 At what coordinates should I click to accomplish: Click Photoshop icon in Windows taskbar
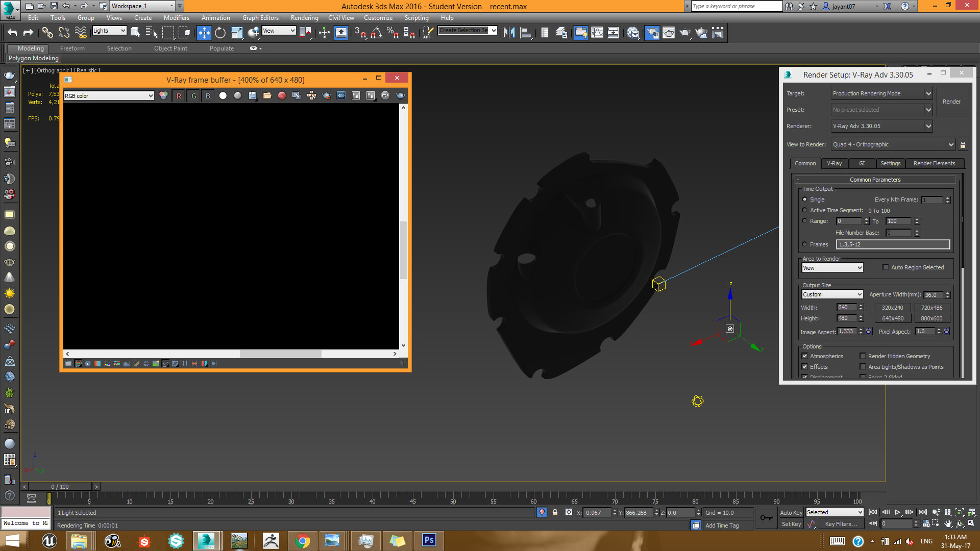pos(428,540)
